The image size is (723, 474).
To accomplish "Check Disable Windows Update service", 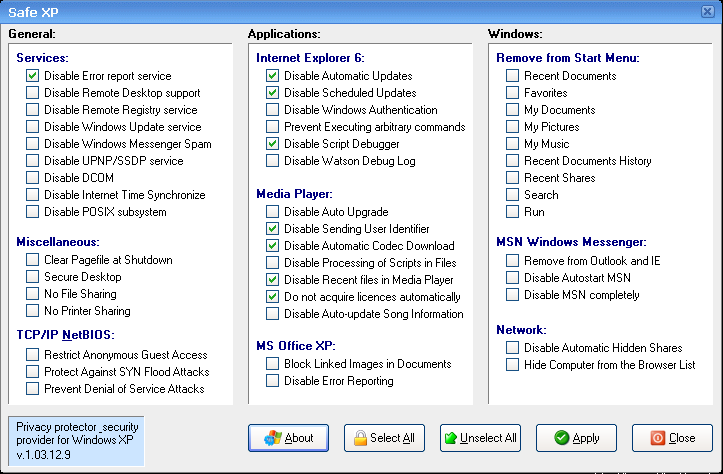I will [33, 127].
